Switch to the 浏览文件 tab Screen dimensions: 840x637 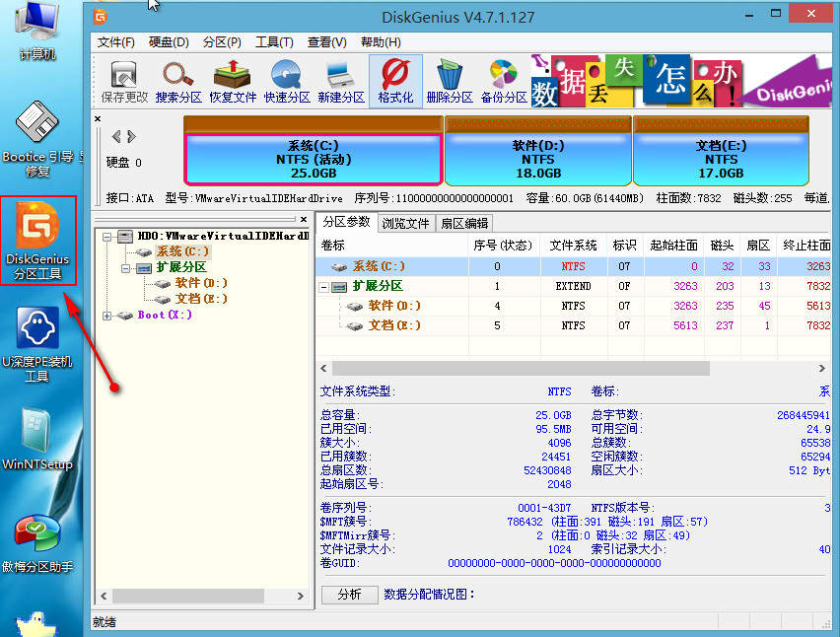(x=406, y=224)
